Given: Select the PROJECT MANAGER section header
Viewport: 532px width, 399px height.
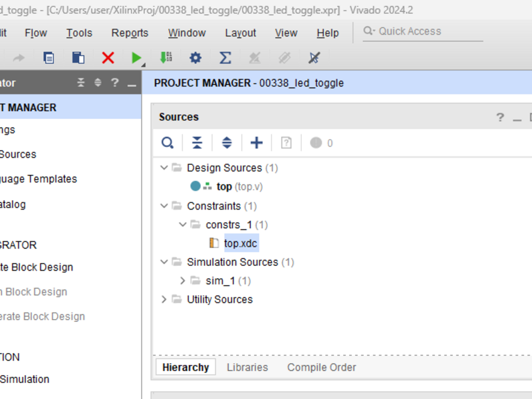Looking at the screenshot, I should (x=70, y=107).
